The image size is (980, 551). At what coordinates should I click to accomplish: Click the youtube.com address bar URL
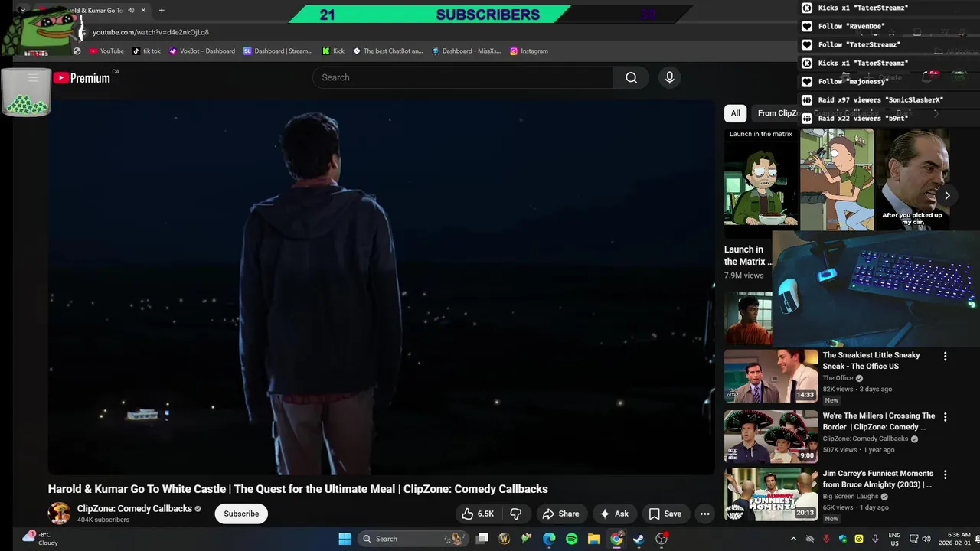151,32
